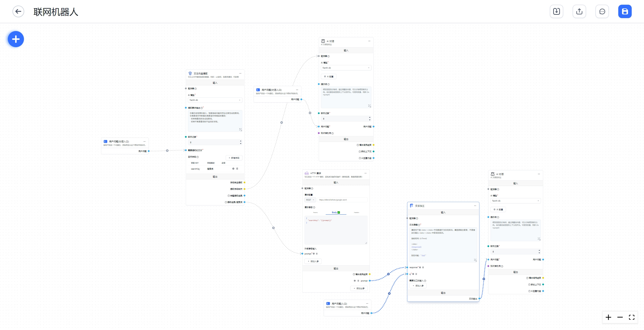Viewport: 644px width, 330px height.
Task: Click the HTTP request URL input field
Action: (342, 200)
